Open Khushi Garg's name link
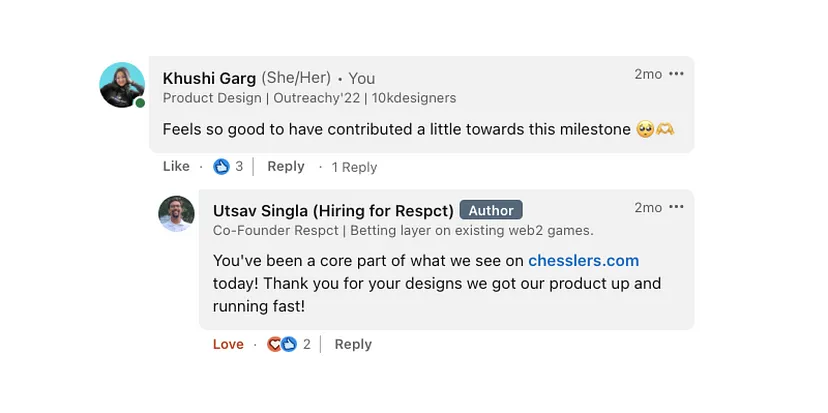828x413 pixels. (209, 78)
